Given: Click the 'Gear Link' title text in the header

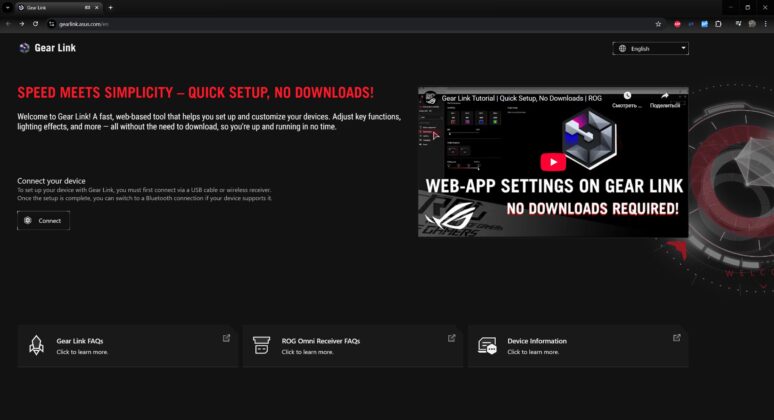Looking at the screenshot, I should 55,48.
